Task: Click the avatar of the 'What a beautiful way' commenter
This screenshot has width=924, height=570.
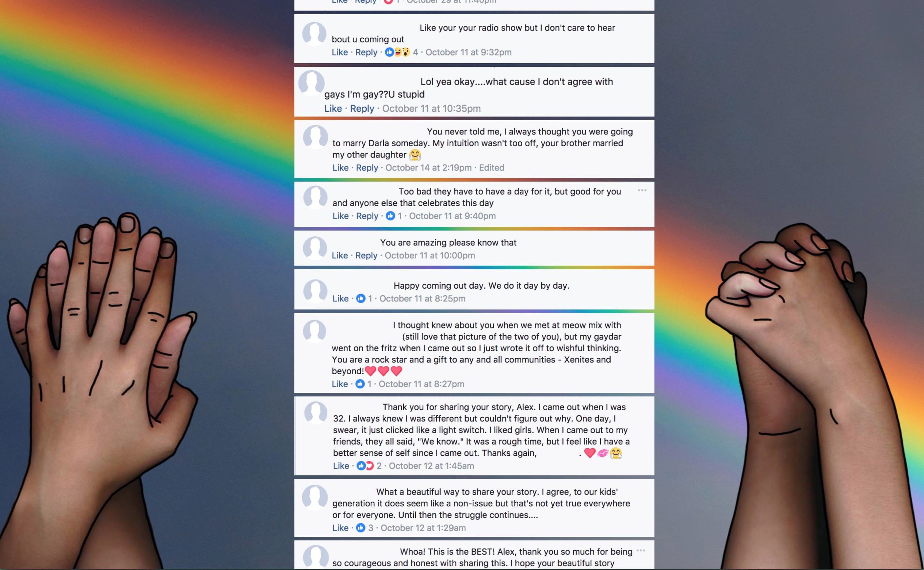Action: 315,497
